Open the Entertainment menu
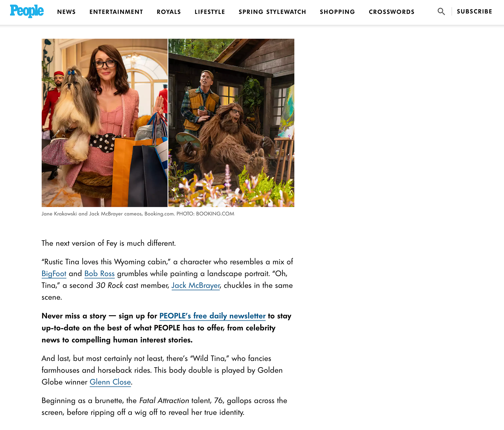The width and height of the screenshot is (504, 430). click(116, 12)
